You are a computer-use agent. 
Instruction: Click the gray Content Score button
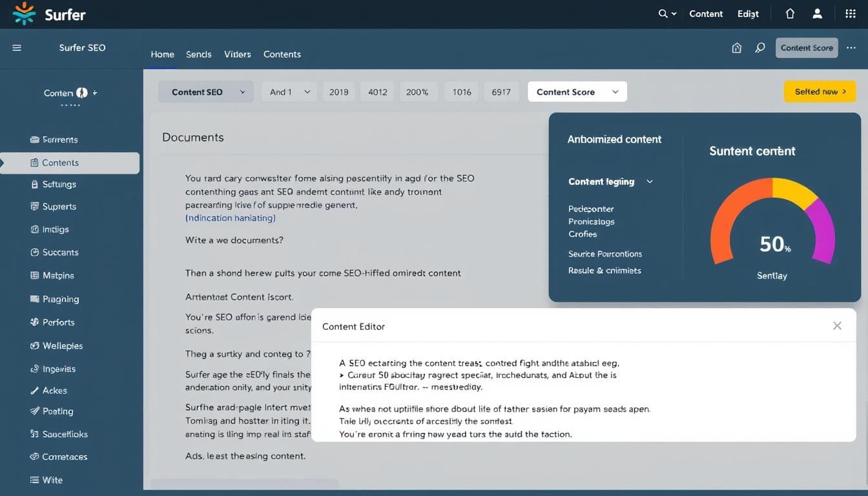point(806,48)
